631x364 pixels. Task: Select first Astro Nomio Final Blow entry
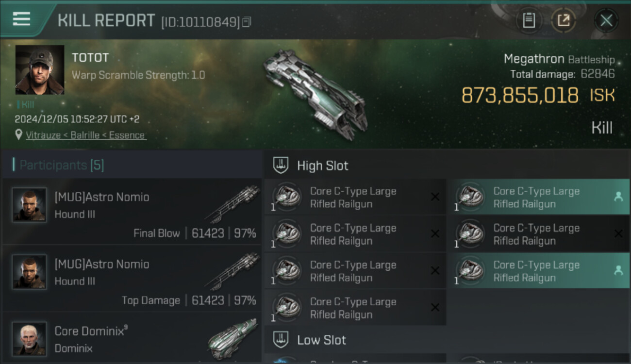(132, 212)
